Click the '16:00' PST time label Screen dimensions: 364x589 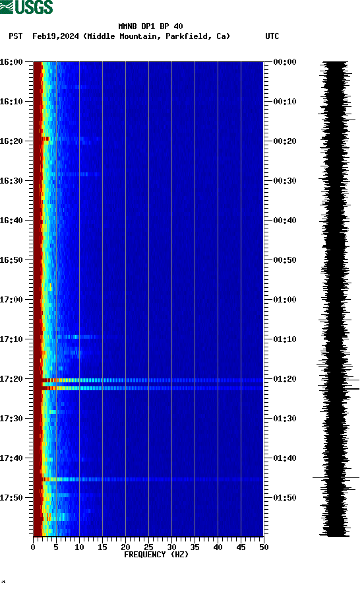[11, 62]
